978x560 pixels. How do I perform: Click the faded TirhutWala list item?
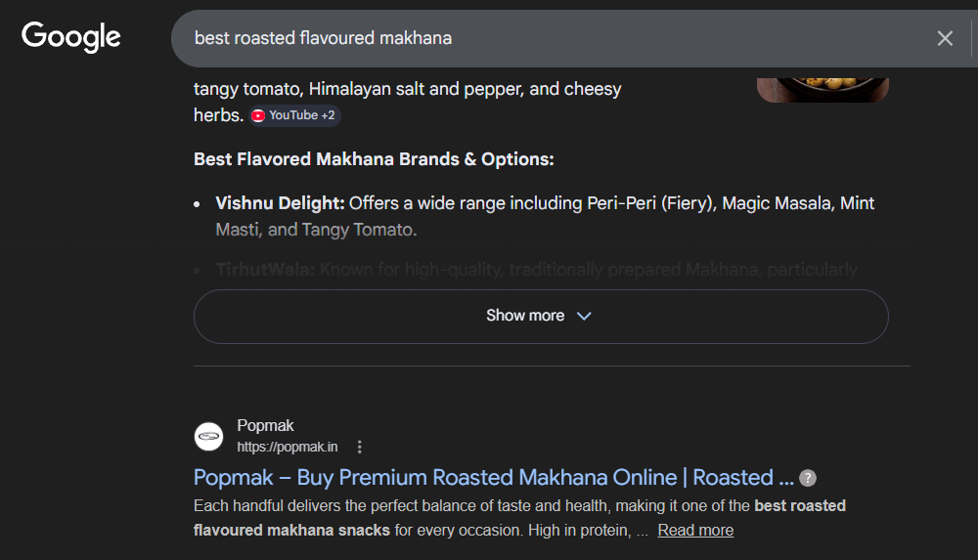click(536, 269)
